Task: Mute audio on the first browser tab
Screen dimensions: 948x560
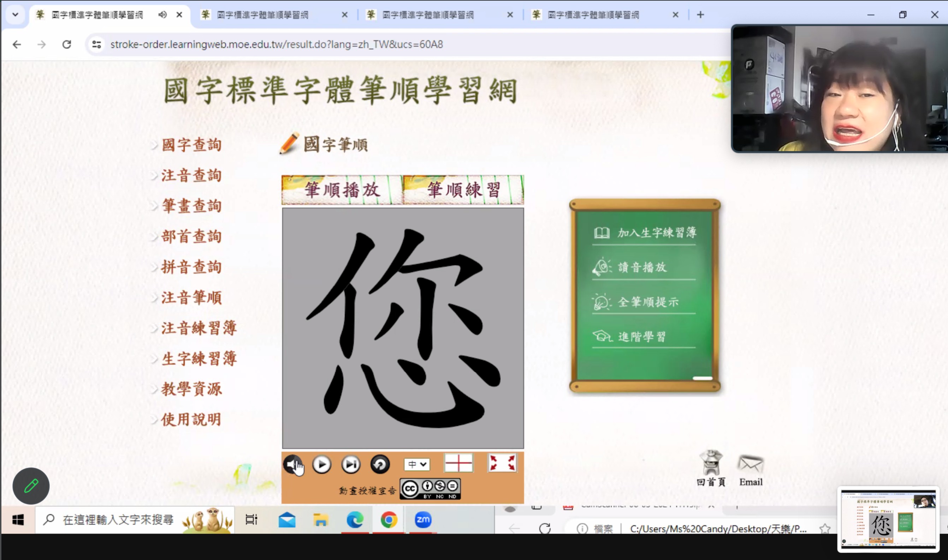Action: point(162,15)
